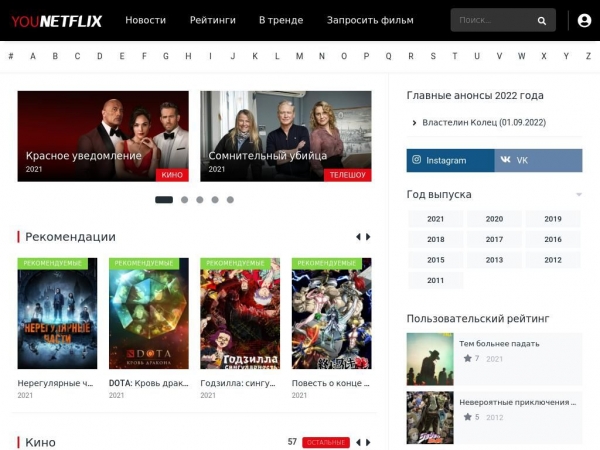
Task: Select letter A in alphabet filter
Action: click(33, 56)
